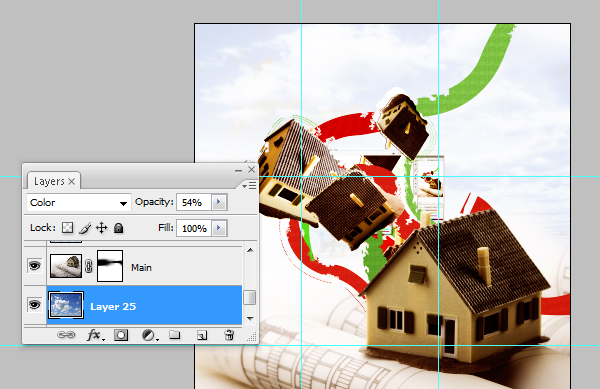Click the layer list scroll up arrow

[x=250, y=250]
